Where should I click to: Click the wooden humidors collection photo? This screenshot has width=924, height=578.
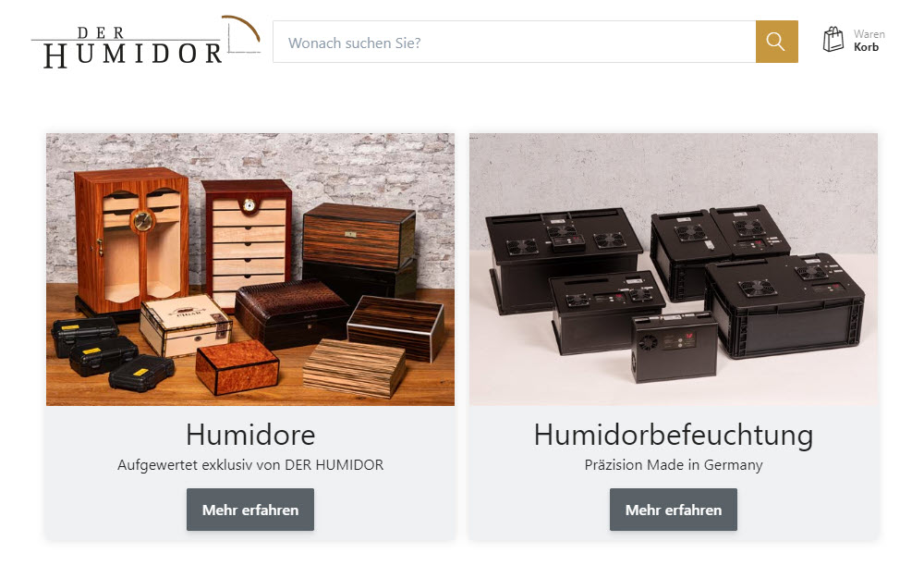tap(250, 269)
